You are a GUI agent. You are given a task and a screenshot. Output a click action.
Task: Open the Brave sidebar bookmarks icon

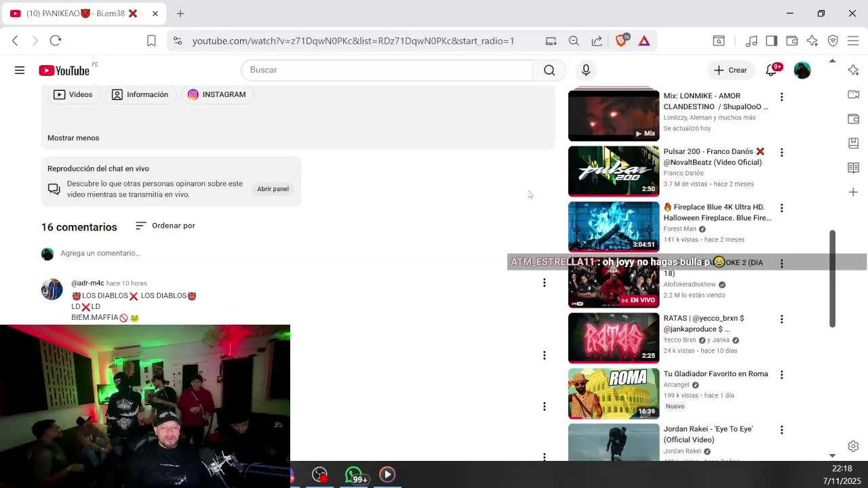[x=854, y=143]
